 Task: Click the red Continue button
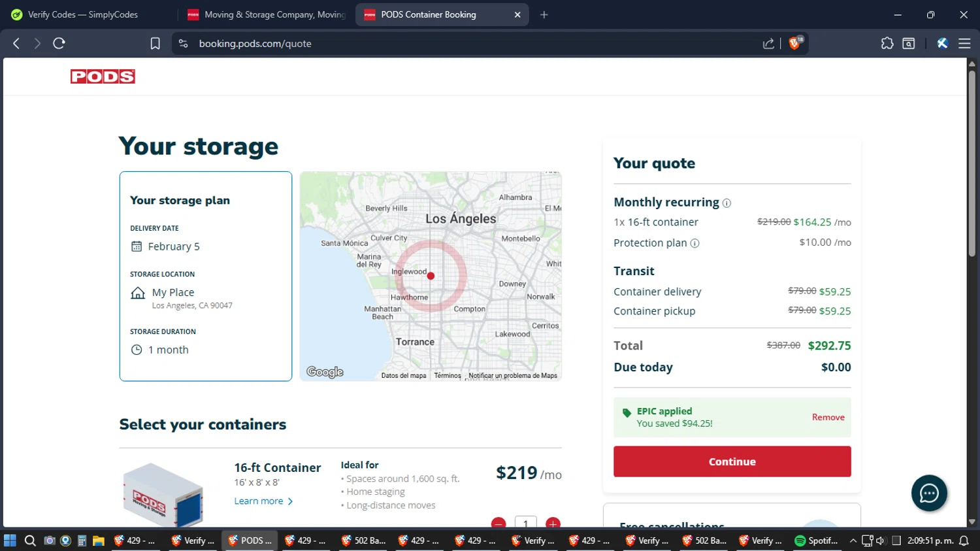732,461
